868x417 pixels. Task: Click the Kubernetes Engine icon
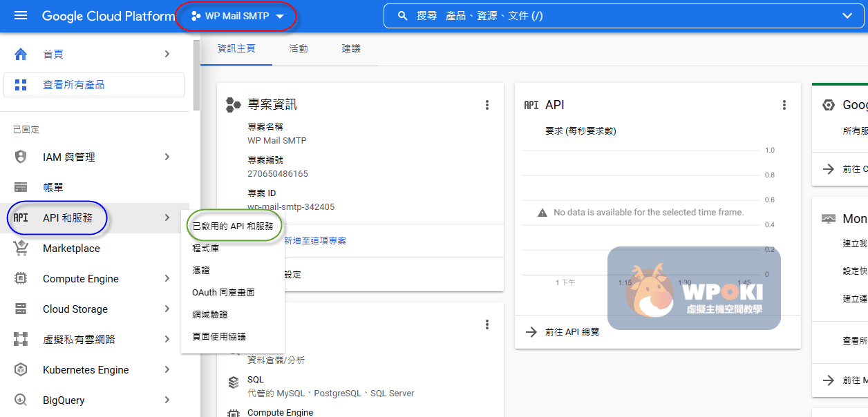21,370
